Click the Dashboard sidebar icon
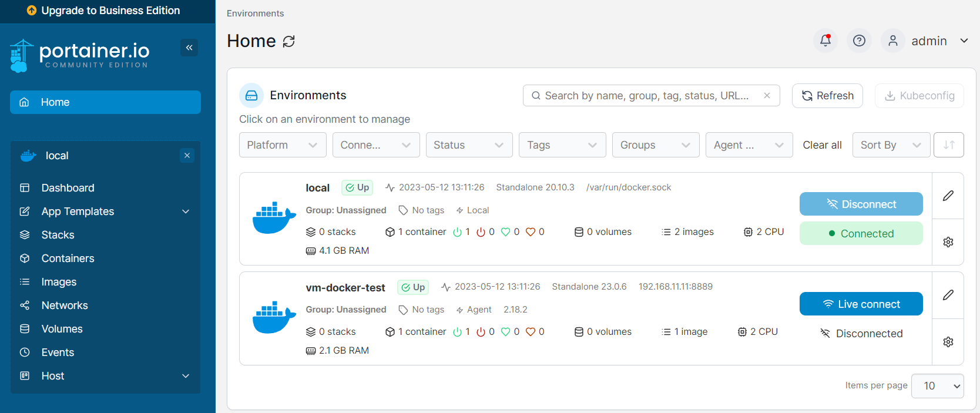The height and width of the screenshot is (413, 980). (x=25, y=188)
